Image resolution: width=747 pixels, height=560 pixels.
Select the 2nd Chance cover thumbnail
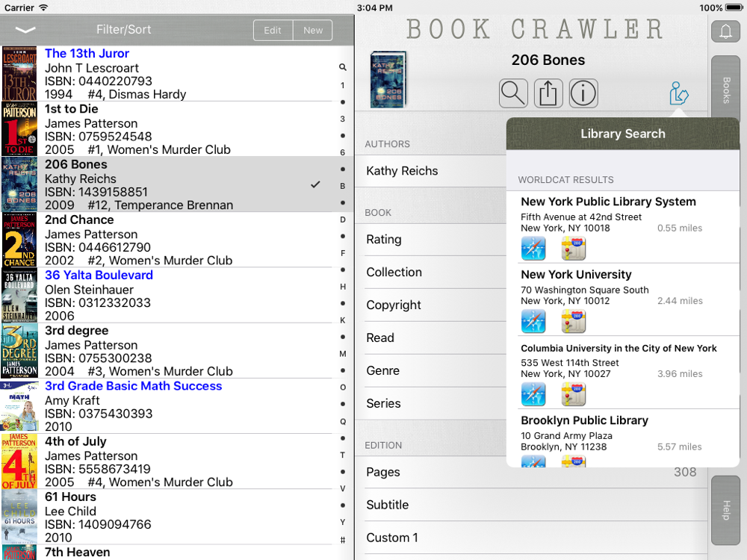tap(19, 240)
